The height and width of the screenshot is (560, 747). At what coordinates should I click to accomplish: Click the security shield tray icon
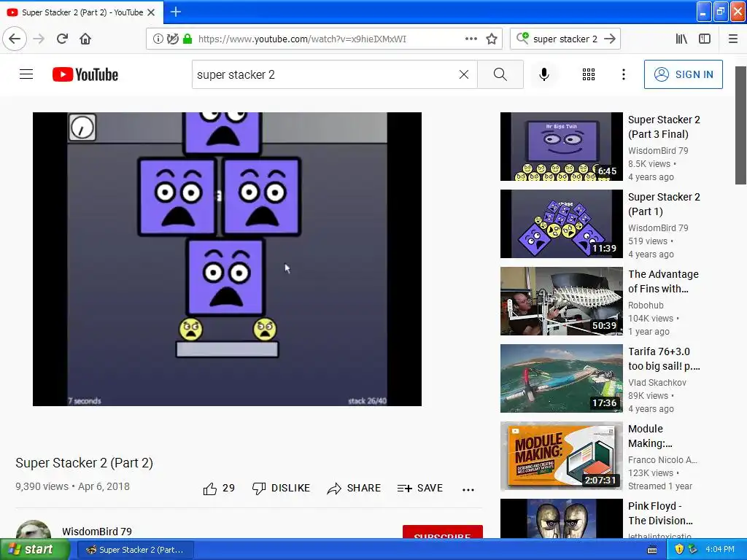679,550
